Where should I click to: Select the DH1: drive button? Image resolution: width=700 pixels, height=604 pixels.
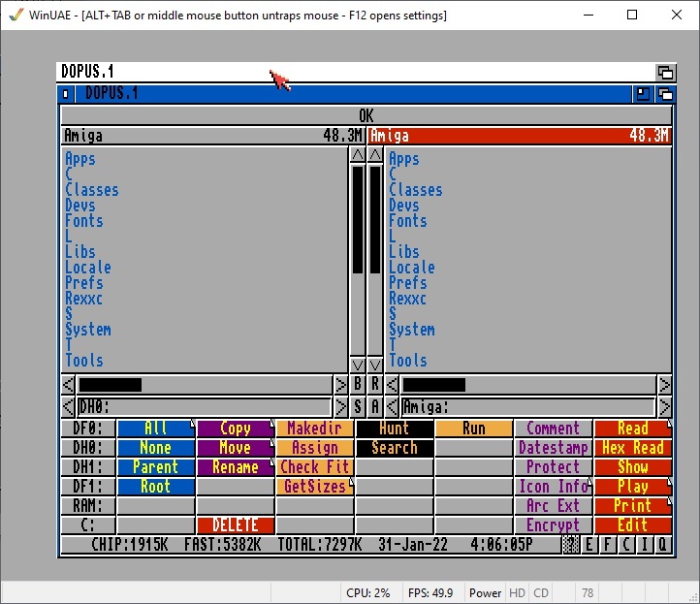88,467
